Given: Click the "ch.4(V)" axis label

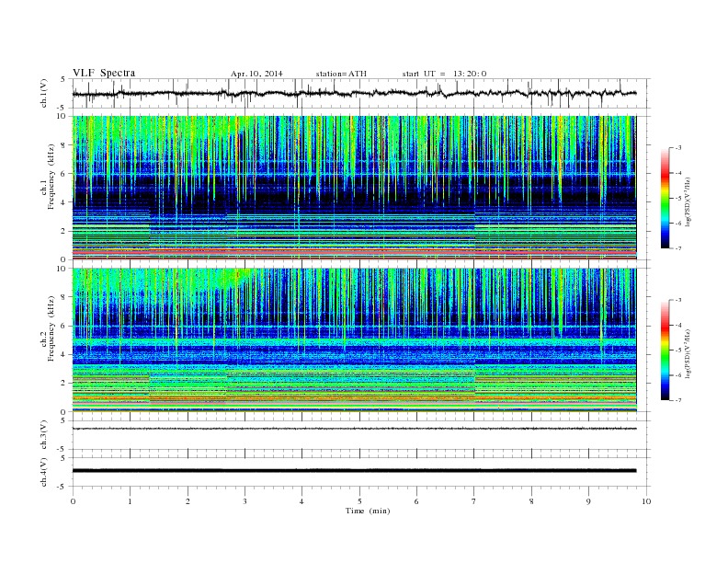Looking at the screenshot, I should click(x=43, y=473).
